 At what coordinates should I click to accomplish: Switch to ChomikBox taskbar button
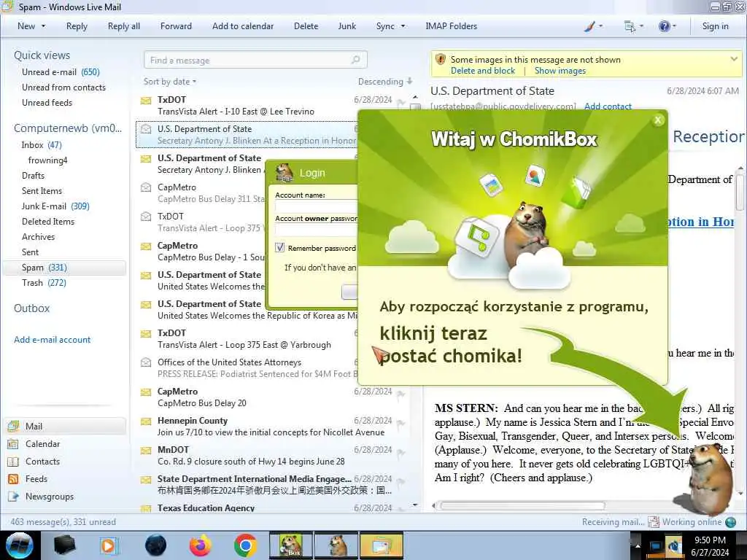(x=290, y=545)
